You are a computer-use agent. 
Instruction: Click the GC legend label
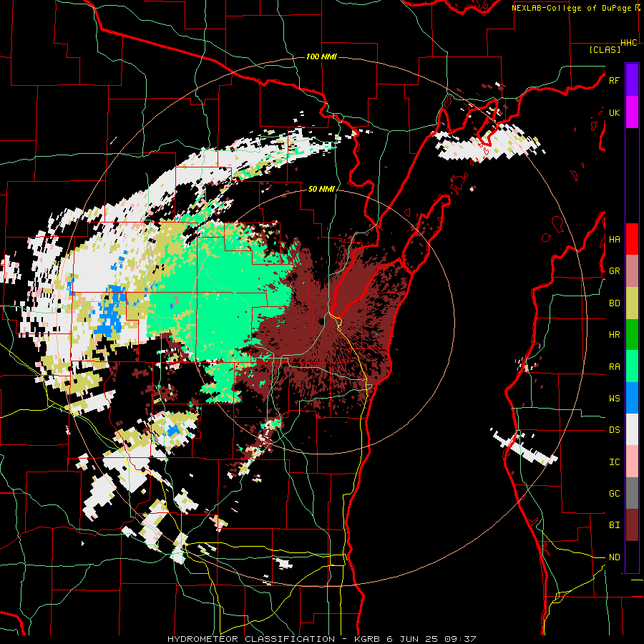(615, 494)
